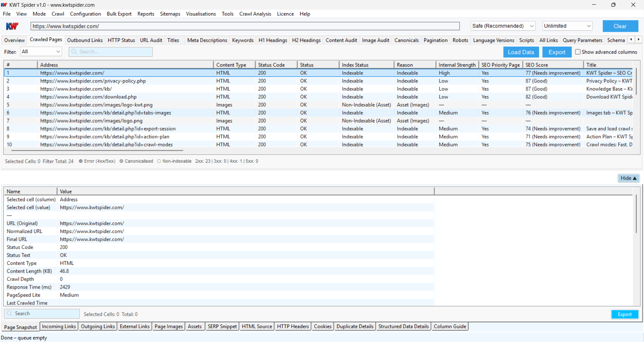Click the Load Data button
Image resolution: width=644 pixels, height=342 pixels.
[x=521, y=52]
